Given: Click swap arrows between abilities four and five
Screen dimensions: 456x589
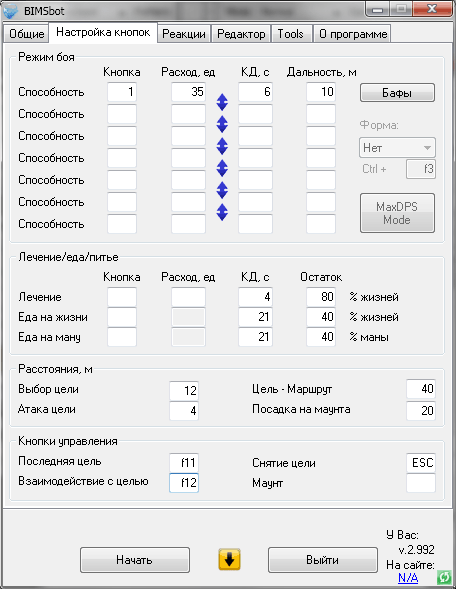Looking at the screenshot, I should pyautogui.click(x=222, y=168).
